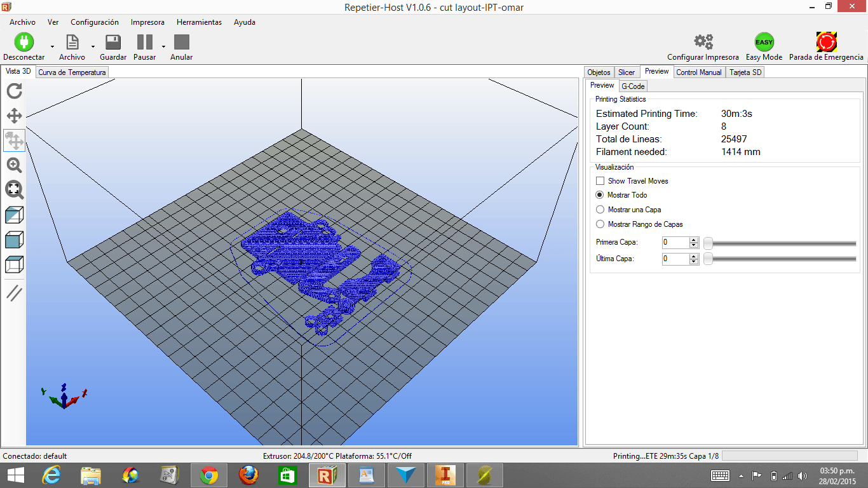Switch to front view cube icon
This screenshot has width=868, height=488.
pos(14,240)
